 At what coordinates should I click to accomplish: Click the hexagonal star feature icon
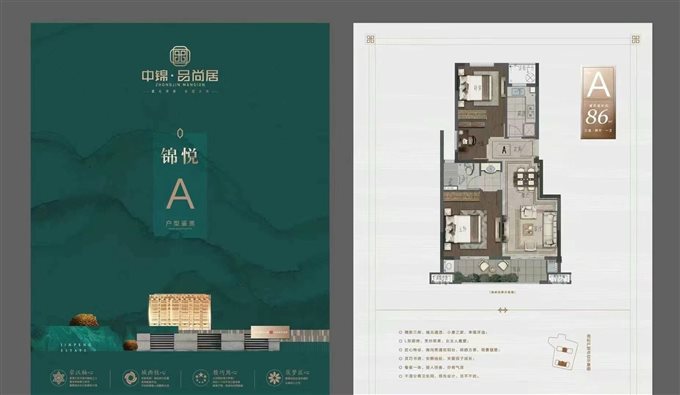pos(58,378)
